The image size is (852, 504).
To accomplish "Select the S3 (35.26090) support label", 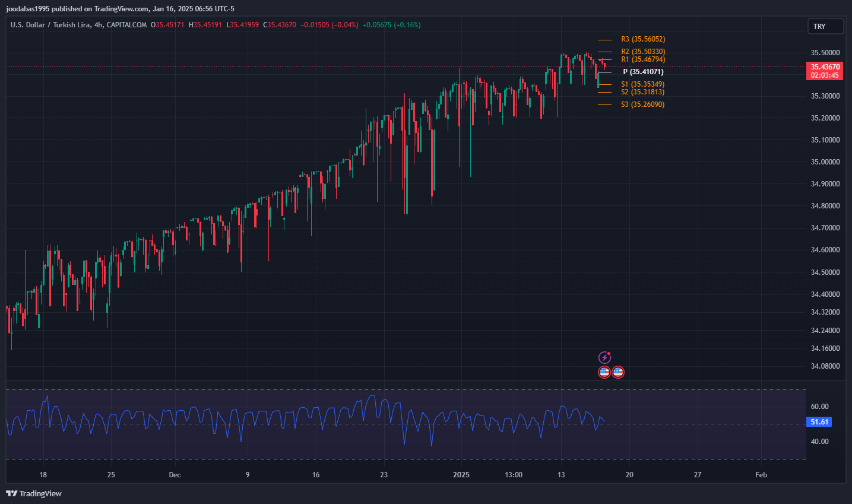I will (642, 104).
